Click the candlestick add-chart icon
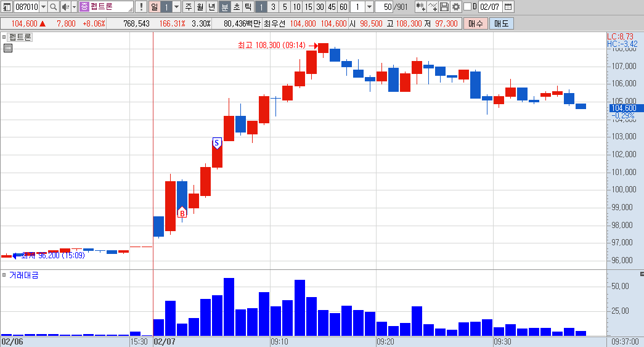 click(420, 7)
